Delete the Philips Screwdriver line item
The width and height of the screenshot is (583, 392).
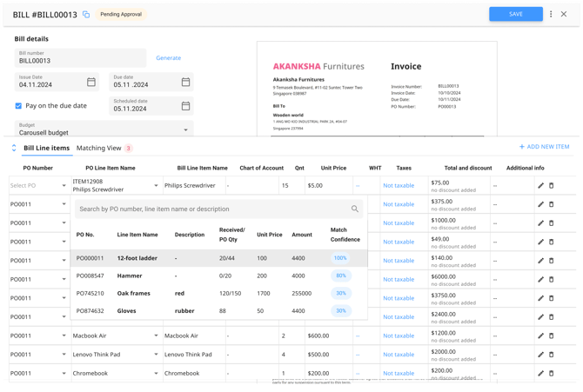tap(551, 185)
